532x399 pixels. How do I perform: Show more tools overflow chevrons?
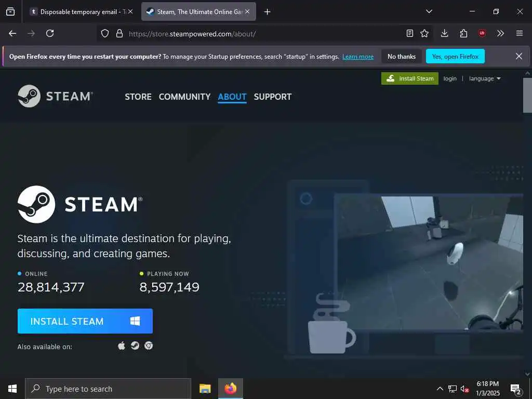point(500,33)
